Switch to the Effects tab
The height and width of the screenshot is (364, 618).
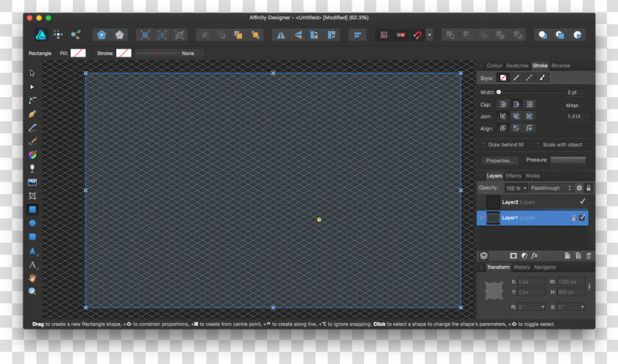(x=514, y=176)
